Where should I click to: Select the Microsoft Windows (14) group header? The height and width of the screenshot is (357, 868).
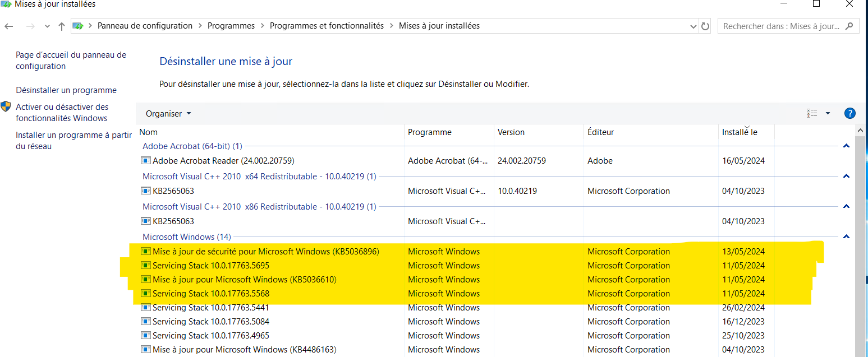click(x=187, y=237)
